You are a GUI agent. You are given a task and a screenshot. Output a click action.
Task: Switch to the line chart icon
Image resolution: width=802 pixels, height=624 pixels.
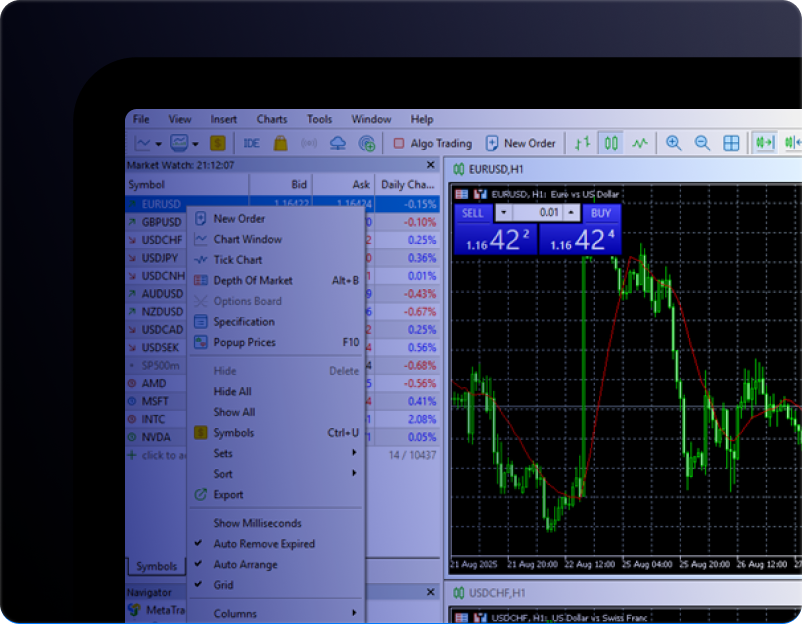coord(639,143)
